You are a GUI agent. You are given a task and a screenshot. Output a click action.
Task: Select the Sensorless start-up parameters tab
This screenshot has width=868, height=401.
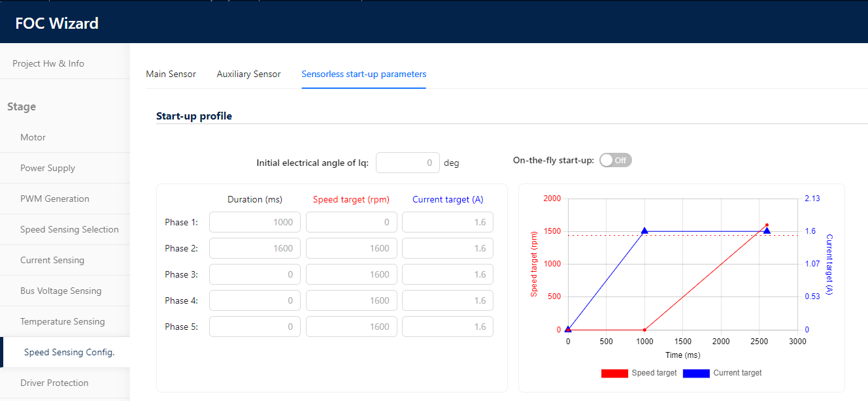363,74
